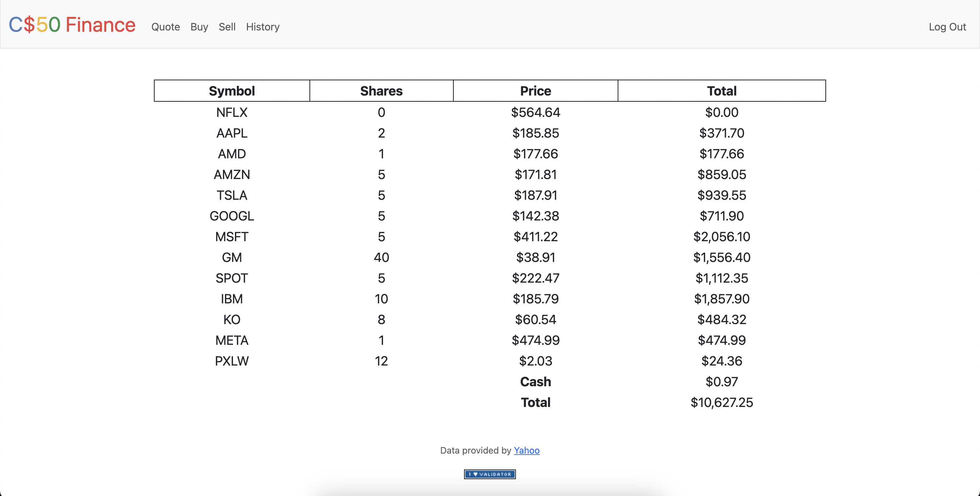Select the KO symbol cell

[x=232, y=319]
